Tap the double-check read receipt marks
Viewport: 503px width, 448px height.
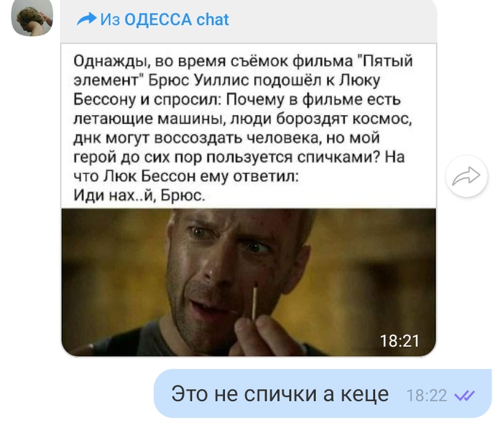464,396
